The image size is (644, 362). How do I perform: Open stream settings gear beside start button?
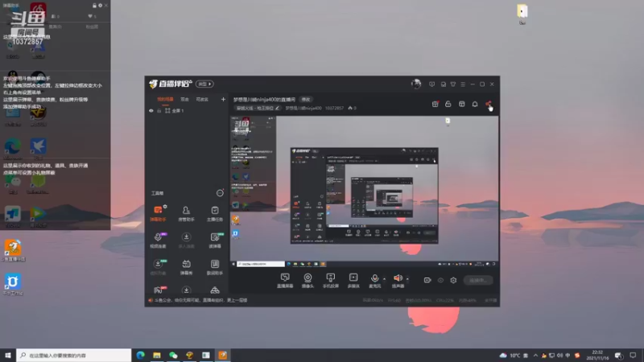coord(453,280)
